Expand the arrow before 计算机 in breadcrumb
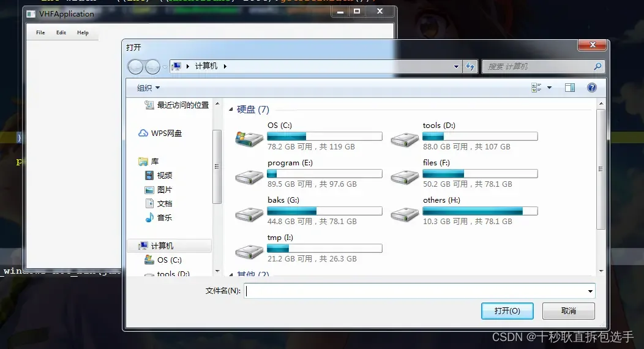The image size is (644, 349). 188,66
